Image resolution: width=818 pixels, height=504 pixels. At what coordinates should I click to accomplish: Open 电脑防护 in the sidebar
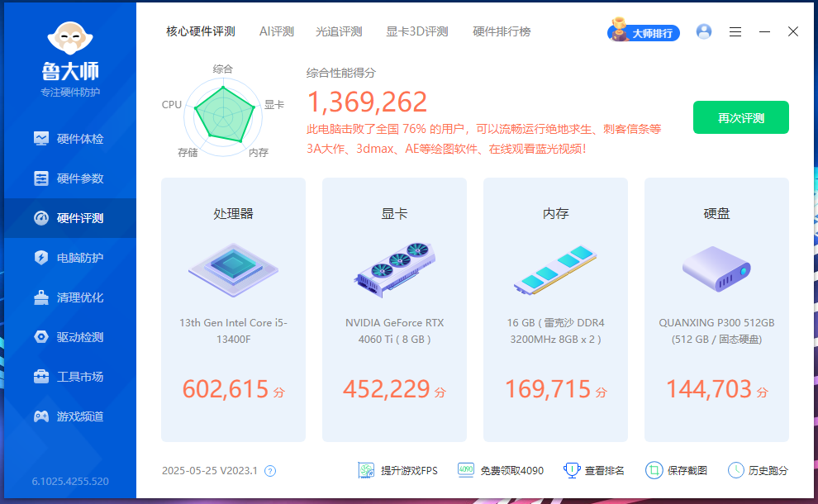click(x=70, y=258)
